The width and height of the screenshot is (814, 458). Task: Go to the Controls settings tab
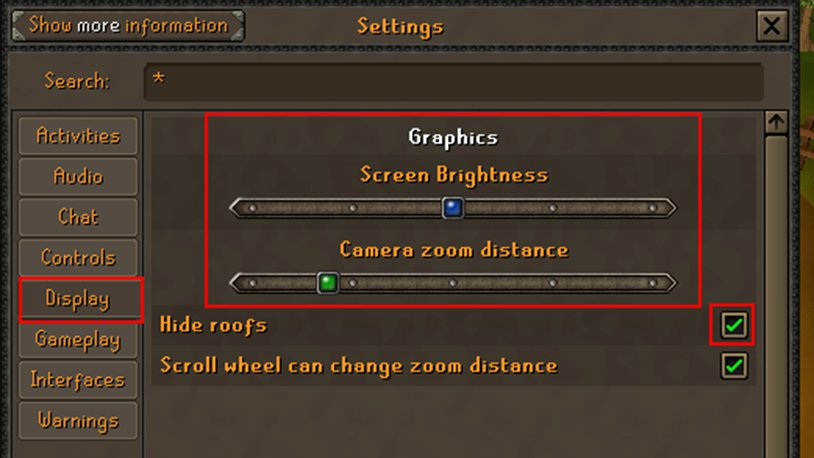click(78, 258)
